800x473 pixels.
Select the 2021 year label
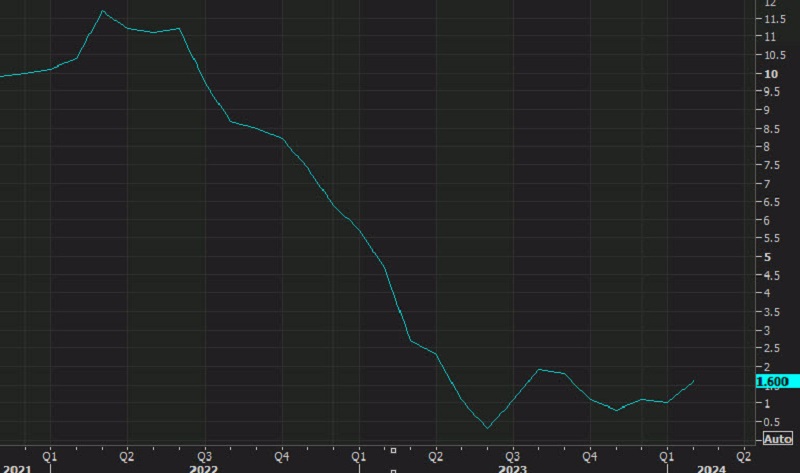tap(16, 467)
